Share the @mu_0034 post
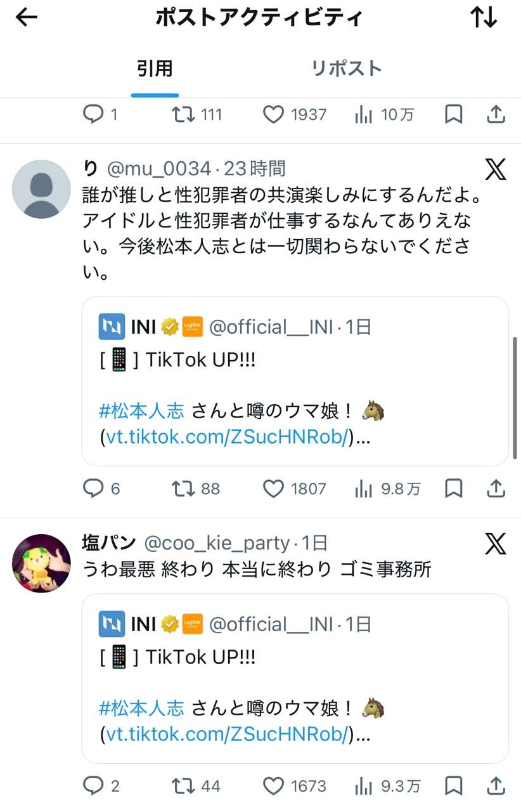 point(496,488)
